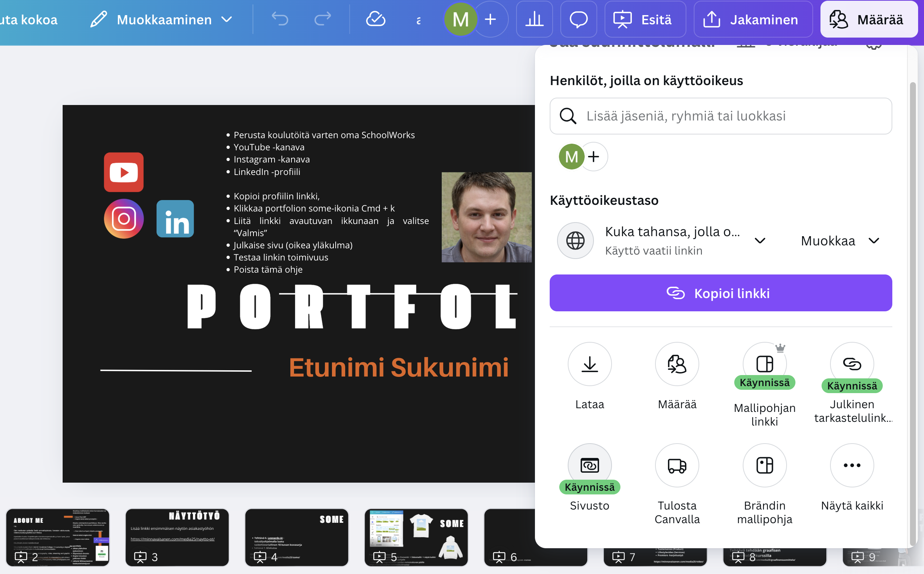Viewport: 924px width, 574px height.
Task: Select the Sivusto website icon
Action: coord(589,465)
